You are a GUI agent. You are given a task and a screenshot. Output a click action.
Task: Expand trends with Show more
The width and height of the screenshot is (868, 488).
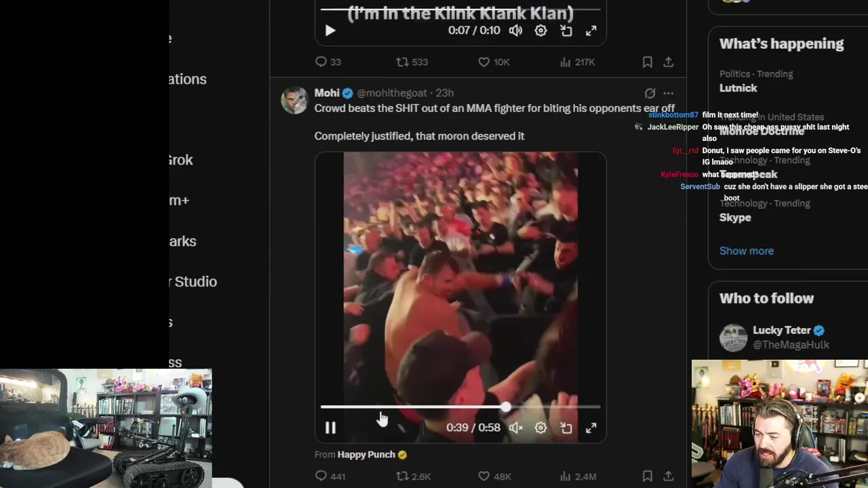click(746, 251)
